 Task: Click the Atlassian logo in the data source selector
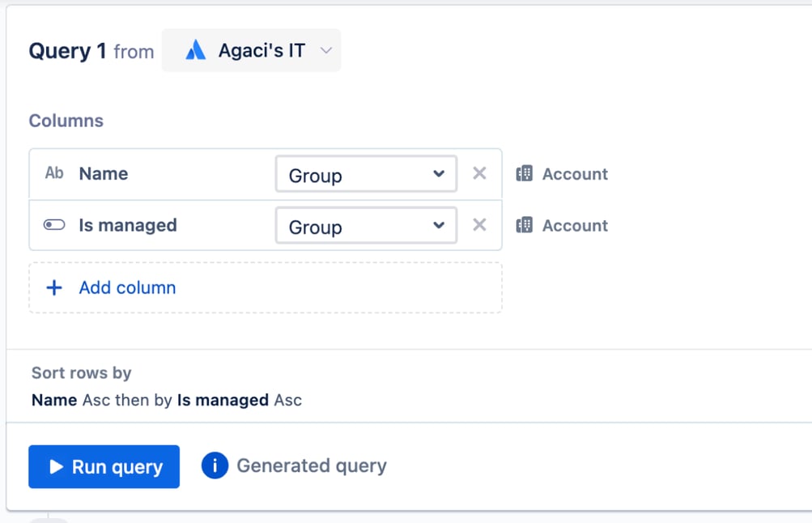[x=195, y=51]
